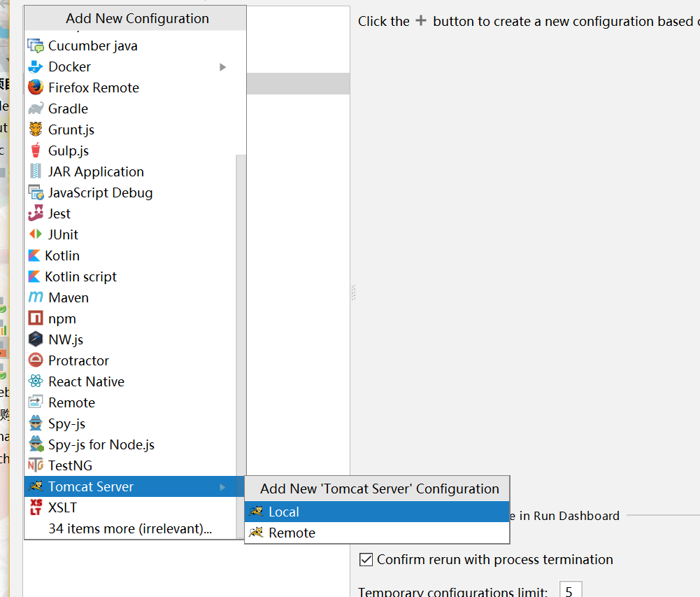Click the Kotlin script icon
Image resolution: width=700 pixels, height=597 pixels.
pos(34,276)
